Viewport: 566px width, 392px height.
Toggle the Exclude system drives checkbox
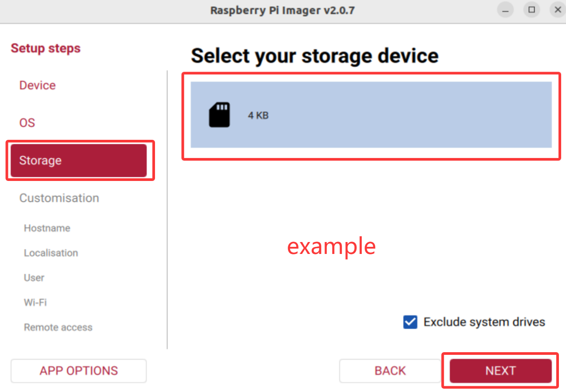point(410,322)
